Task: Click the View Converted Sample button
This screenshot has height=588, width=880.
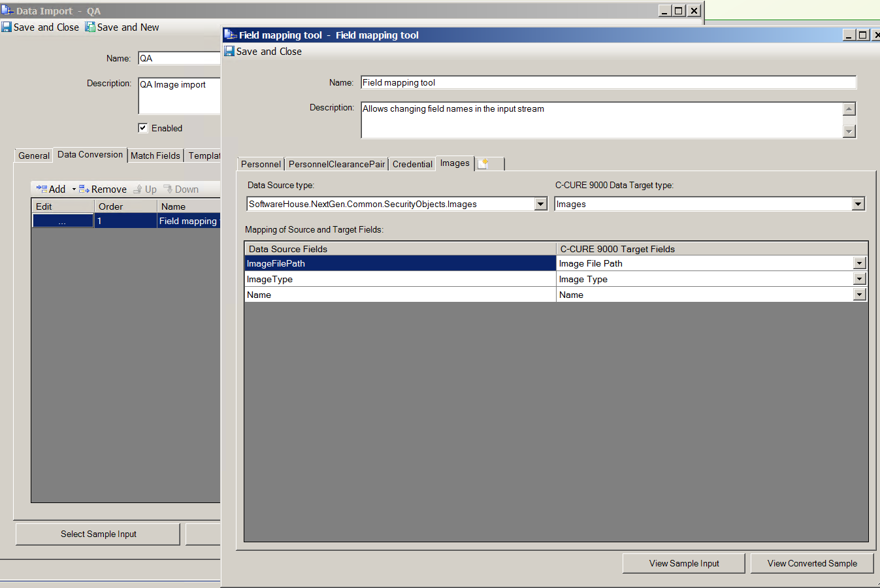Action: [812, 564]
